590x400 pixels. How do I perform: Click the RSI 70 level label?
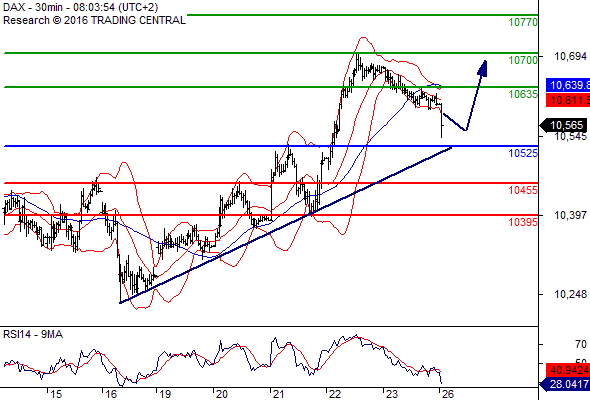(581, 344)
